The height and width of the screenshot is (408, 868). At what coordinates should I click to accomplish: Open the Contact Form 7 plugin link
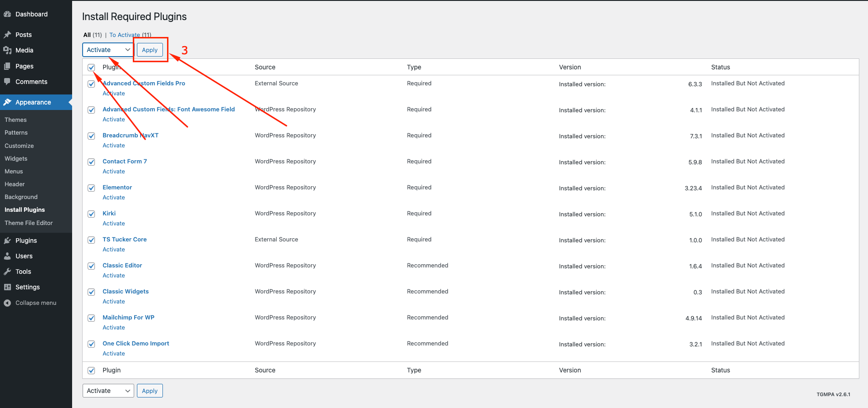point(125,161)
